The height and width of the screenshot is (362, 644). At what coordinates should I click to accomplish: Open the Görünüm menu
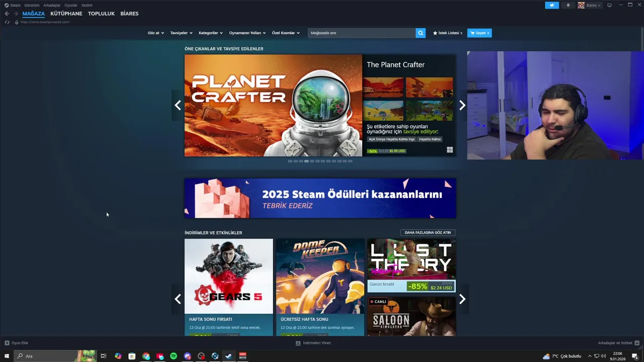point(32,5)
